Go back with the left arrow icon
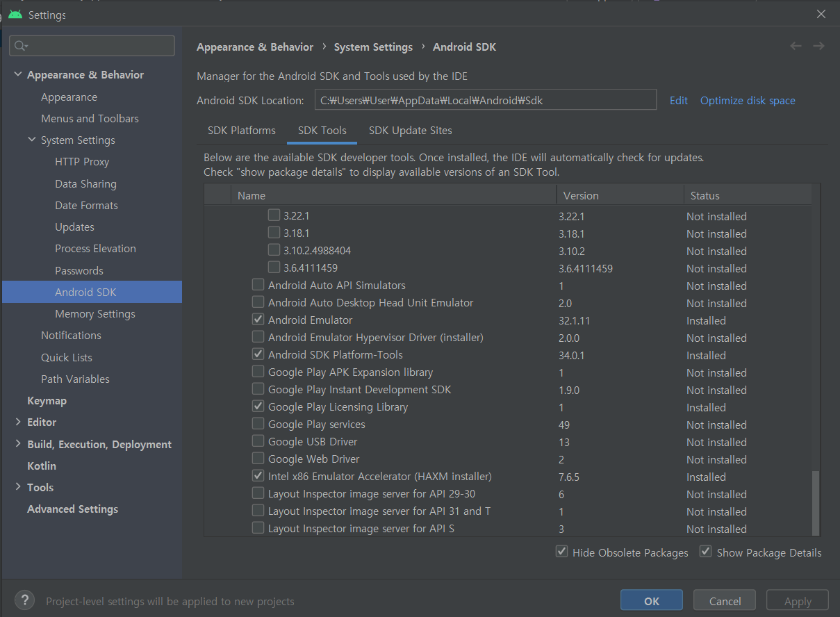The height and width of the screenshot is (617, 840). point(796,47)
